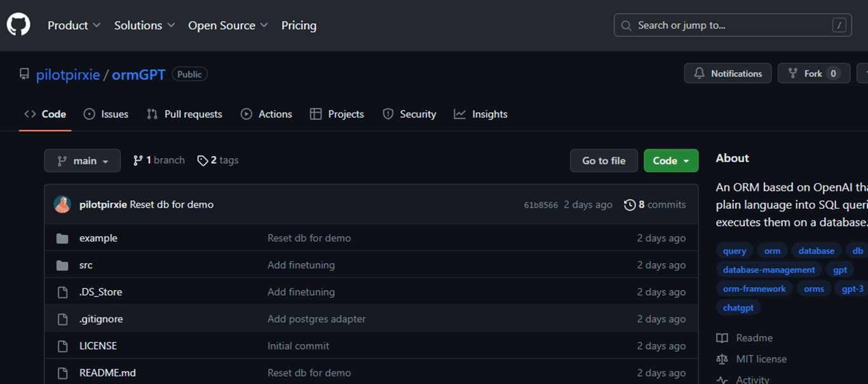Open commit hash 61b8566
Screen dimensions: 868x384
(541, 205)
